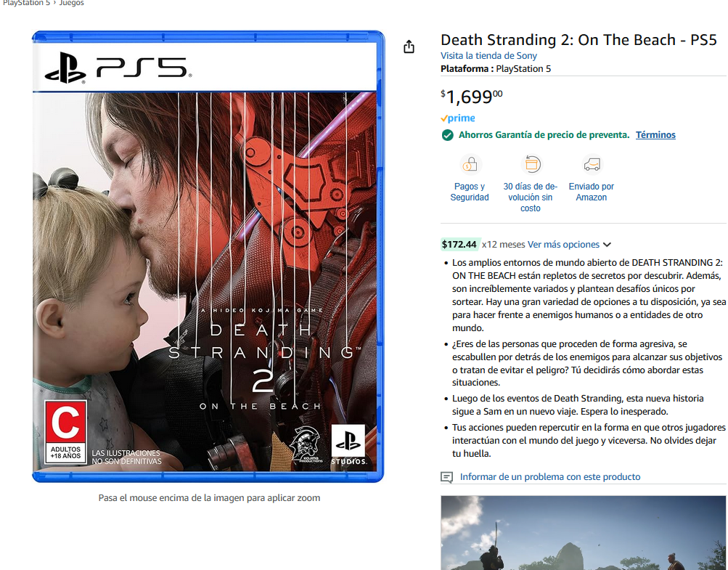
Task: Open Pagos y Seguridad text link
Action: [470, 192]
